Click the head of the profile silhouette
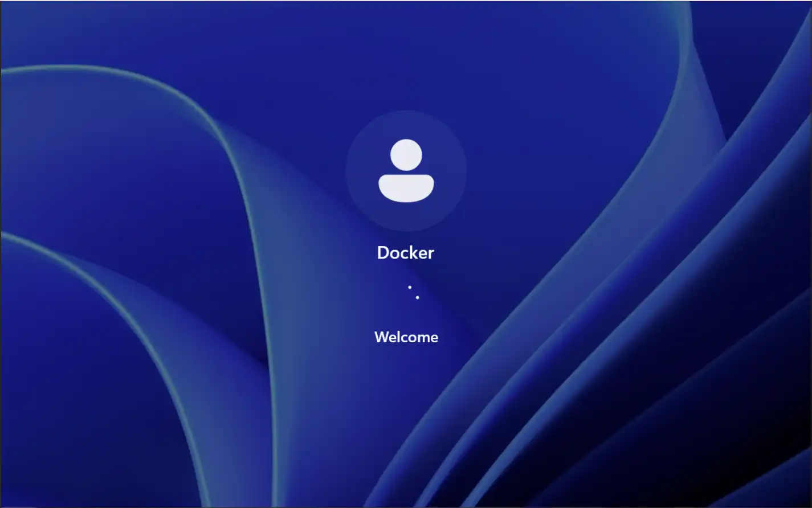Image resolution: width=812 pixels, height=508 pixels. coord(406,154)
